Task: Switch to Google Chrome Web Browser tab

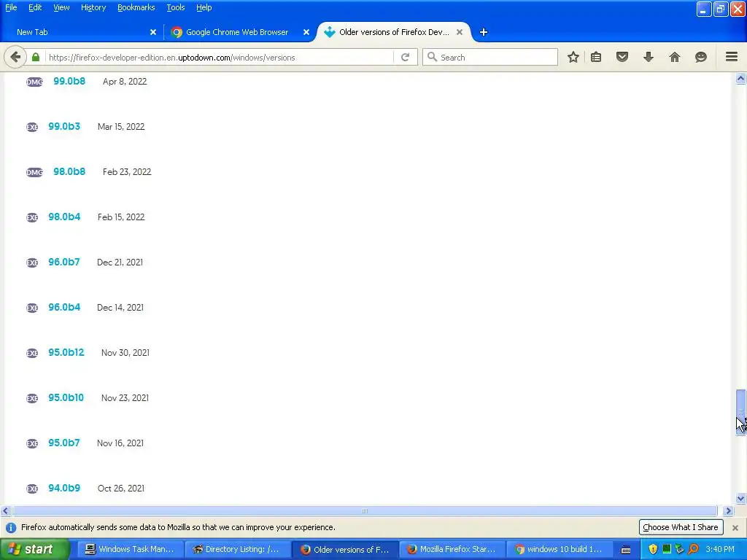Action: click(237, 32)
